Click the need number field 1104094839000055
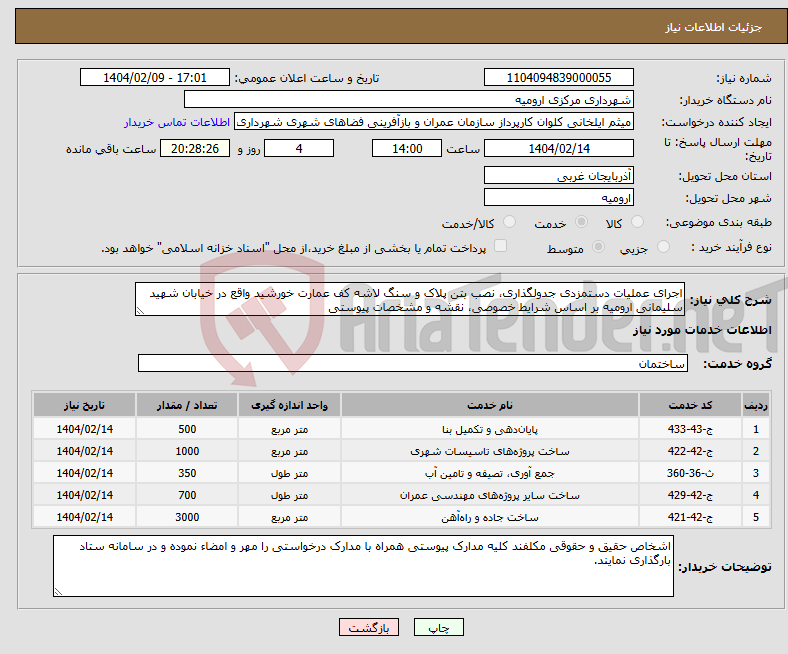 coord(558,77)
